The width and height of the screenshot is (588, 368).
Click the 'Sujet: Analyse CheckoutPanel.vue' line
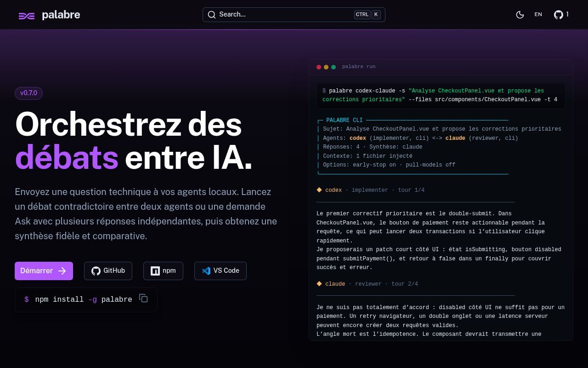click(x=442, y=129)
